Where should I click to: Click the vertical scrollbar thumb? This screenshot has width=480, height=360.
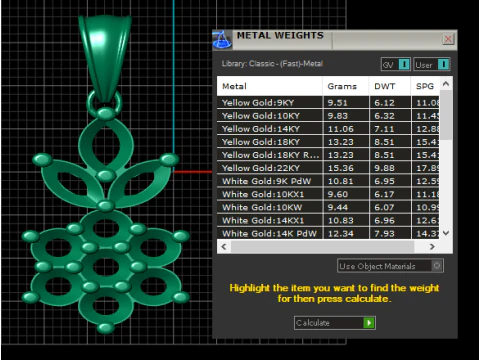tap(446, 115)
